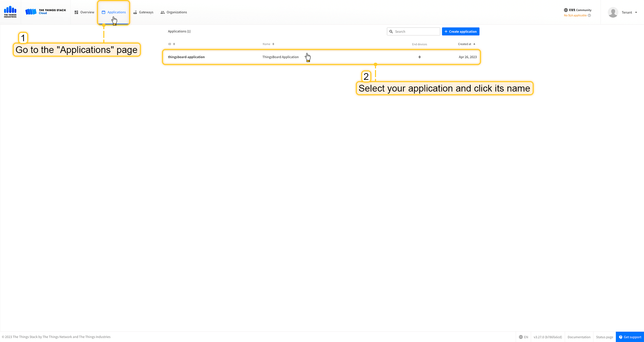Open the EN language selector
This screenshot has height=342, width=644.
pyautogui.click(x=523, y=337)
